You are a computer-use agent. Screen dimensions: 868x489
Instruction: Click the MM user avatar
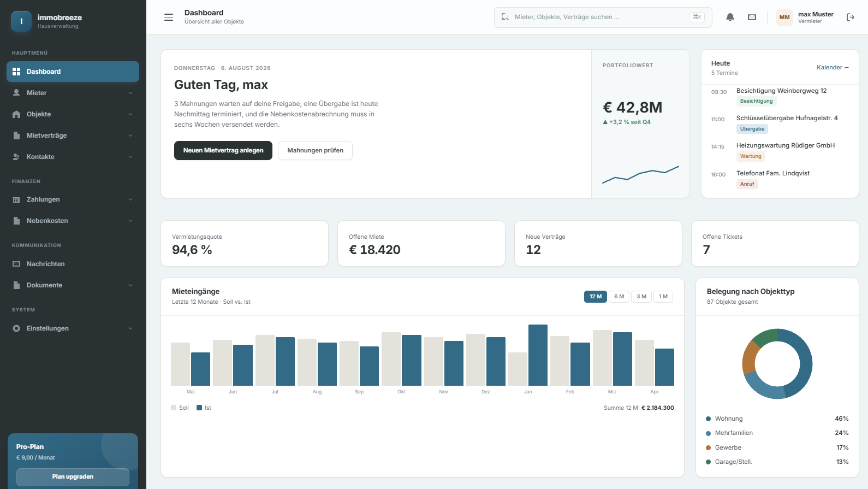click(x=784, y=17)
